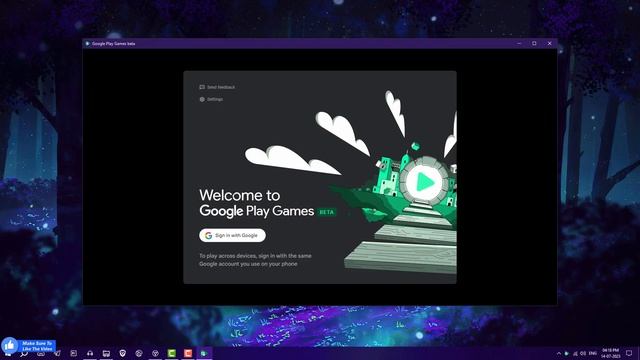Open the Send feedback link
The height and width of the screenshot is (360, 640).
(217, 87)
